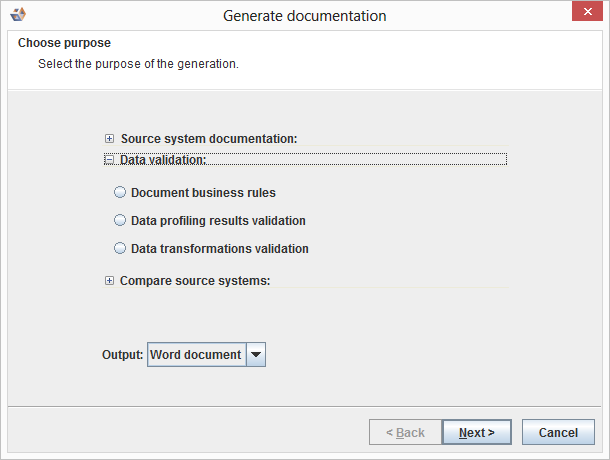
Task: Collapse Data validation minus icon
Action: pyautogui.click(x=110, y=159)
